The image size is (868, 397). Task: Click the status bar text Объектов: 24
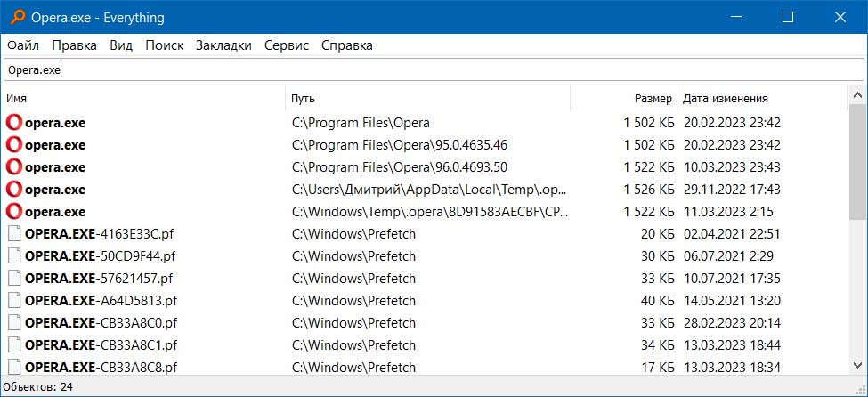click(x=38, y=386)
